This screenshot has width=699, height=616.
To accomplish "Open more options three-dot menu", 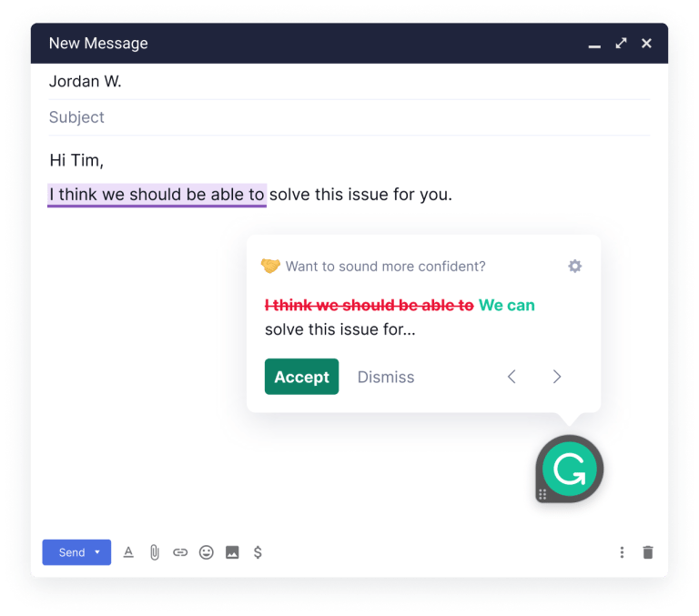I will (622, 552).
